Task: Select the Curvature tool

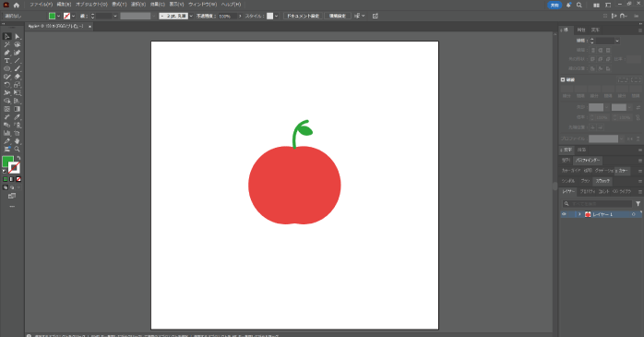Action: coord(18,53)
